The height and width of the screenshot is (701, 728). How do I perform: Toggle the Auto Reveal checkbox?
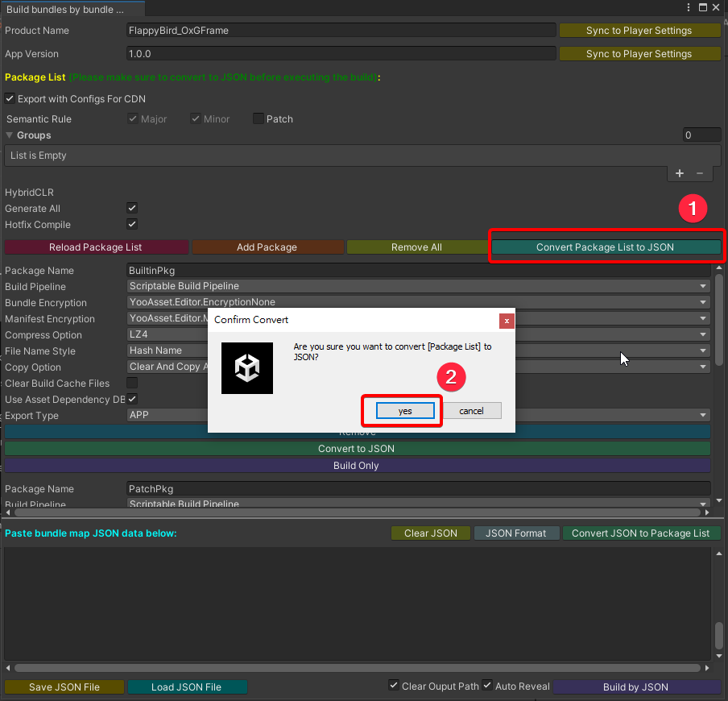[487, 686]
